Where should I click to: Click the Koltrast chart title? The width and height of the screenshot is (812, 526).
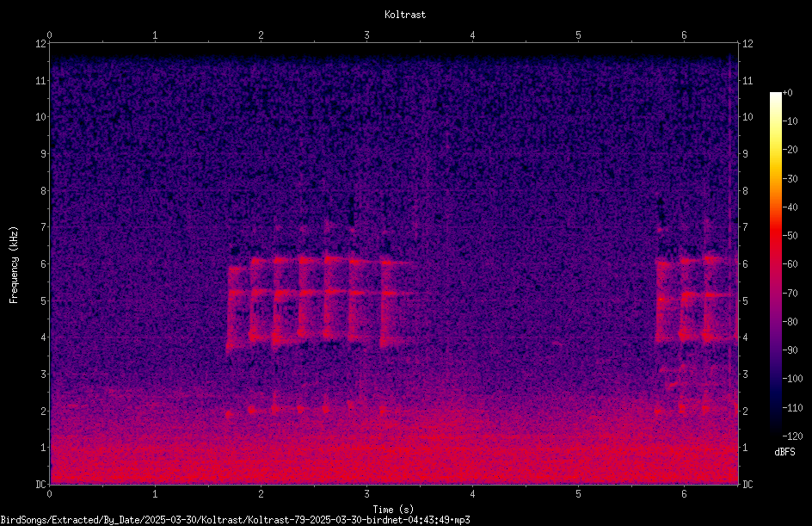[405, 15]
